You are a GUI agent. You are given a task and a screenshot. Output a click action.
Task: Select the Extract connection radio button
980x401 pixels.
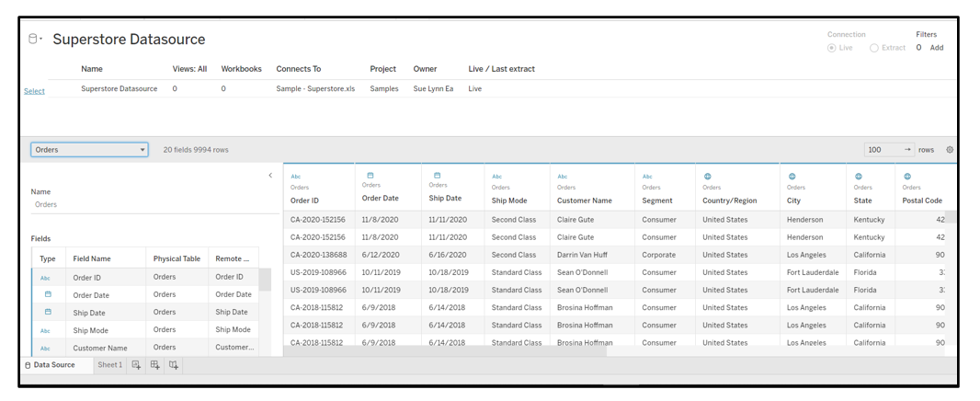[874, 48]
